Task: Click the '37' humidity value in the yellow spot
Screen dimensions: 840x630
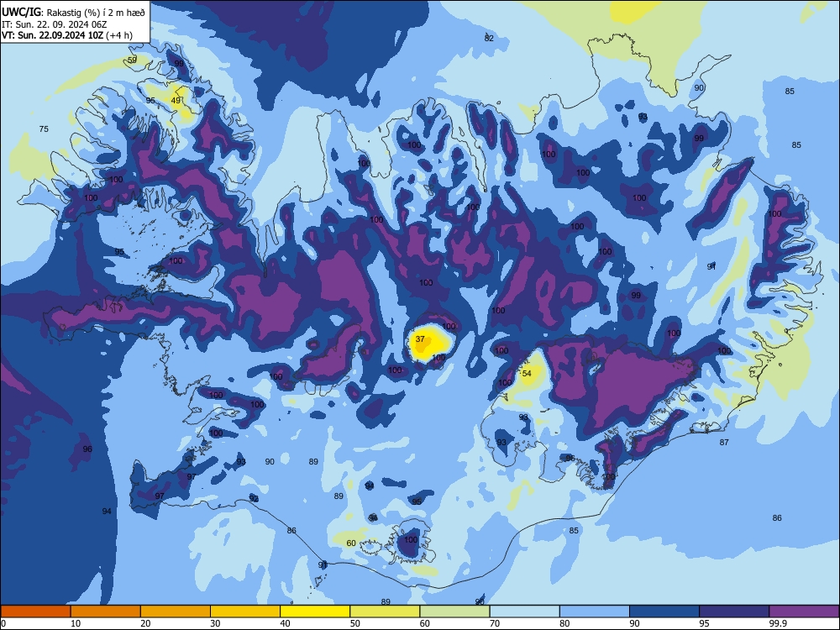Action: [x=420, y=339]
